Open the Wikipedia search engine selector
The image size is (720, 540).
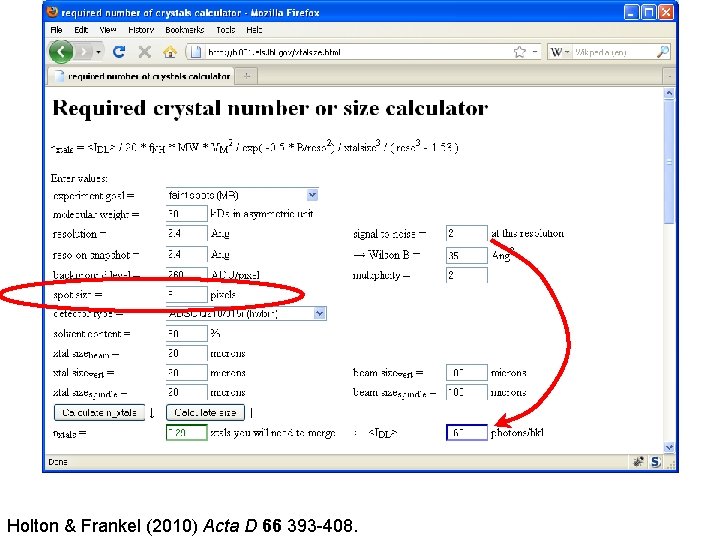pos(560,52)
